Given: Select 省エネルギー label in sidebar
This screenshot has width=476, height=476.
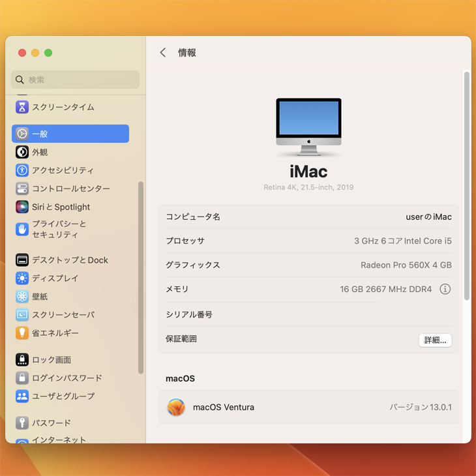Looking at the screenshot, I should 55,333.
